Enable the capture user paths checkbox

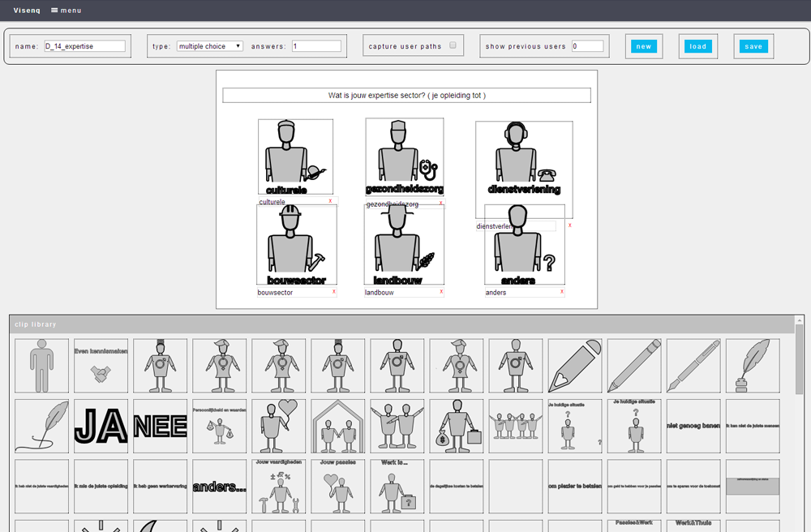pyautogui.click(x=453, y=45)
